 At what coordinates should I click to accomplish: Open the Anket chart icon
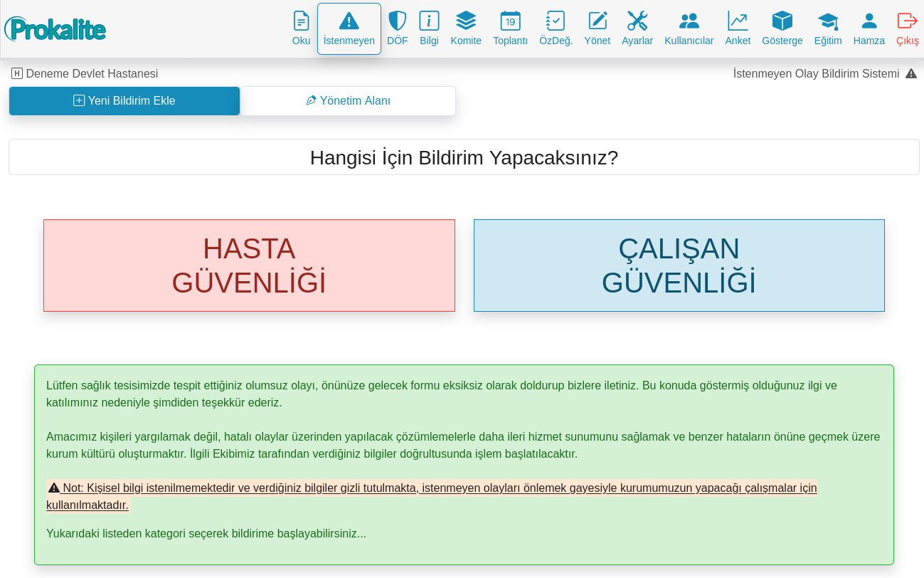pyautogui.click(x=738, y=21)
